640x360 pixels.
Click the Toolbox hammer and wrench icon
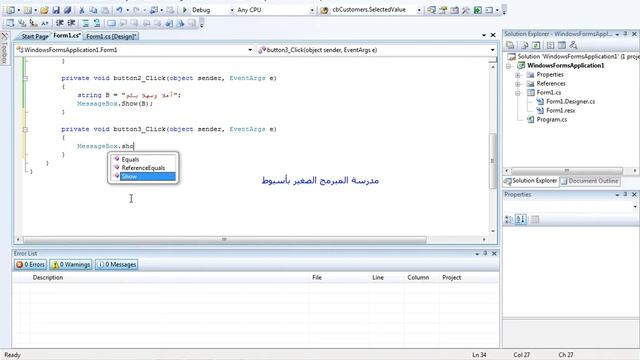(466, 10)
